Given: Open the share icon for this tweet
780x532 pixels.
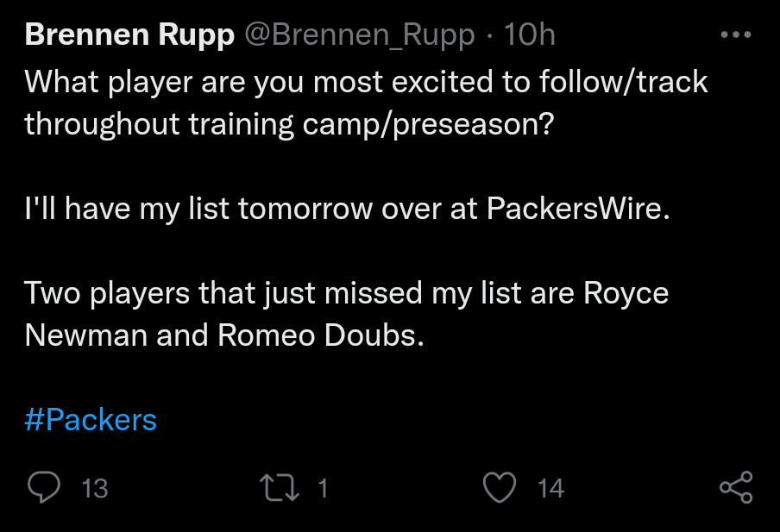Looking at the screenshot, I should click(736, 488).
